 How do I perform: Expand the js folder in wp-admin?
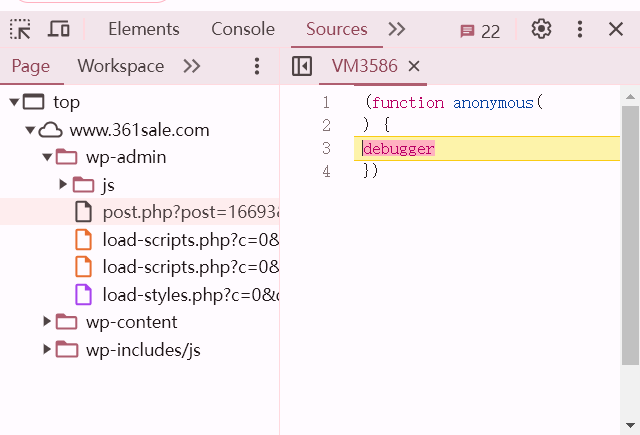pos(64,184)
